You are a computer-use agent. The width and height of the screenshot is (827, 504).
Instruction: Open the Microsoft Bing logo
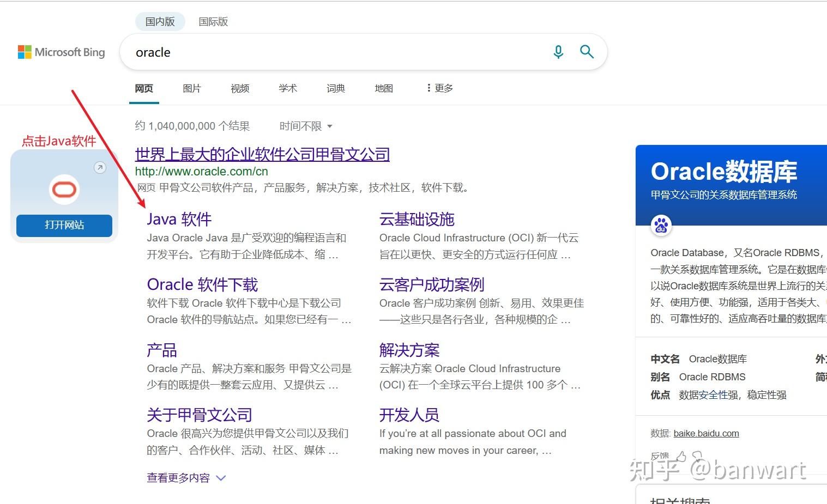[62, 52]
